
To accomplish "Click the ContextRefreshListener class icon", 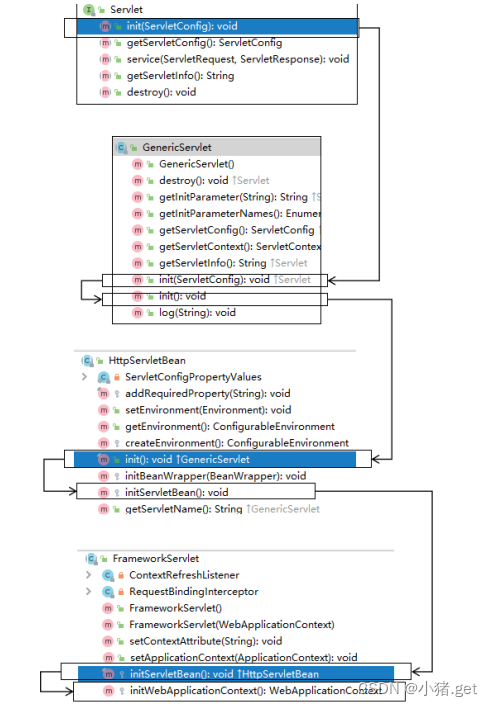I will (x=108, y=575).
